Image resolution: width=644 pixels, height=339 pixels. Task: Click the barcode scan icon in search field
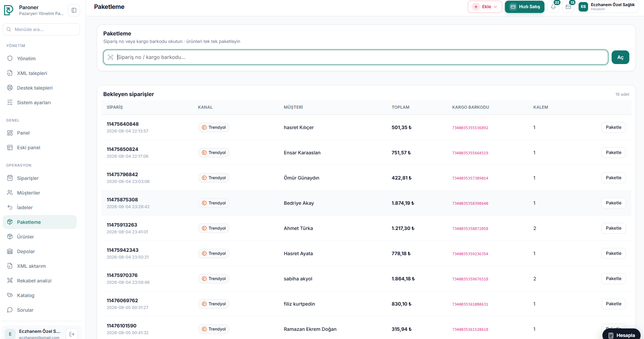[x=110, y=57]
